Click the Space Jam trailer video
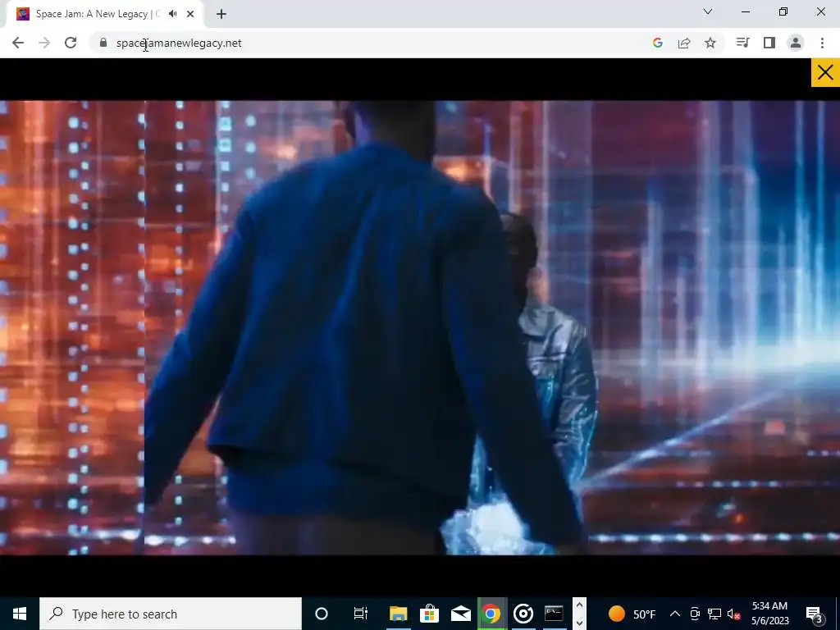 pyautogui.click(x=420, y=327)
